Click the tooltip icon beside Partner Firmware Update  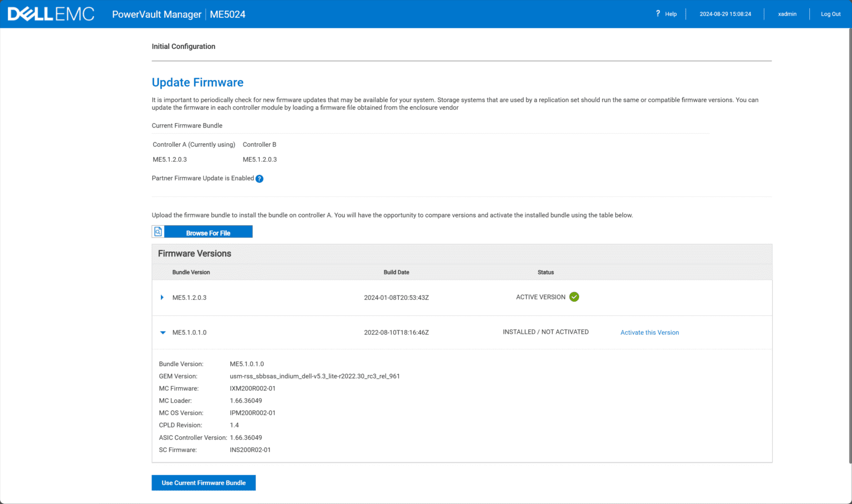pos(259,179)
